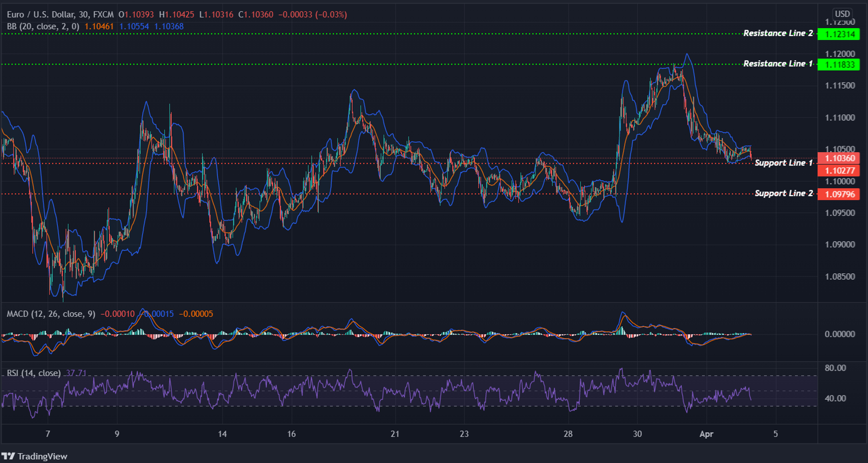Click the red 1.10277 price tag

pyautogui.click(x=840, y=170)
